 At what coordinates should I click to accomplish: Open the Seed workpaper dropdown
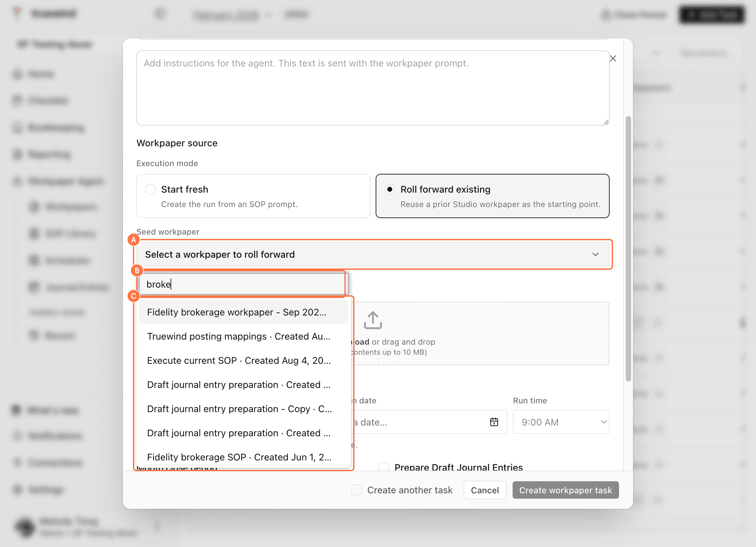pos(373,254)
